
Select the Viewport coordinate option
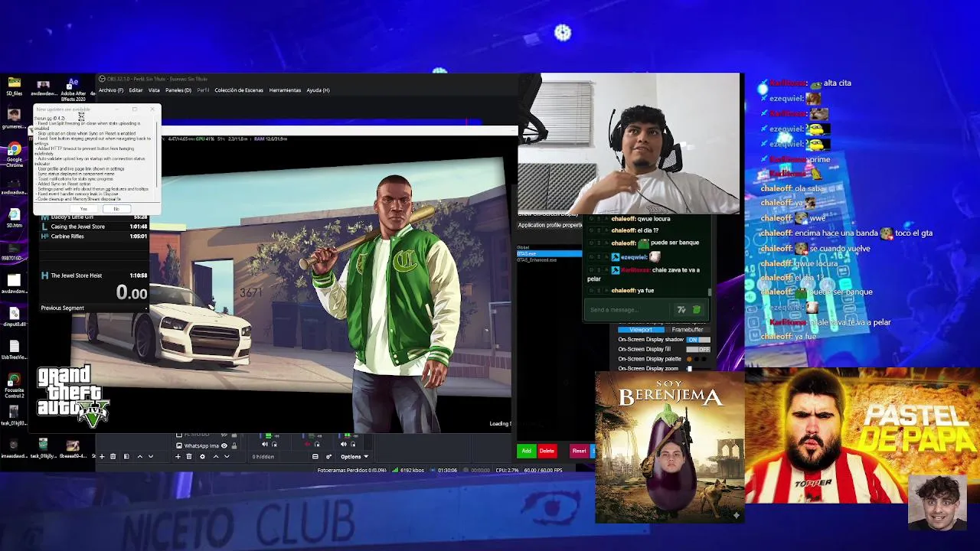pyautogui.click(x=640, y=330)
